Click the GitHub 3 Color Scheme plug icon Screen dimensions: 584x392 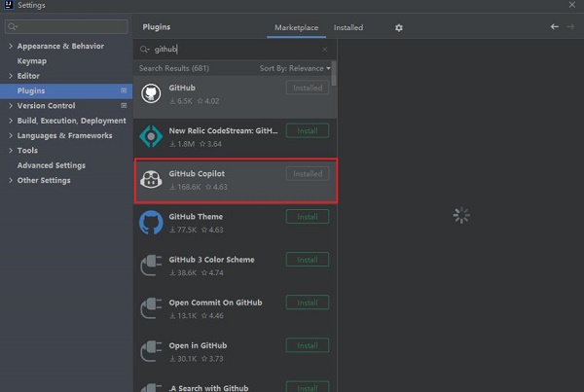pyautogui.click(x=151, y=266)
